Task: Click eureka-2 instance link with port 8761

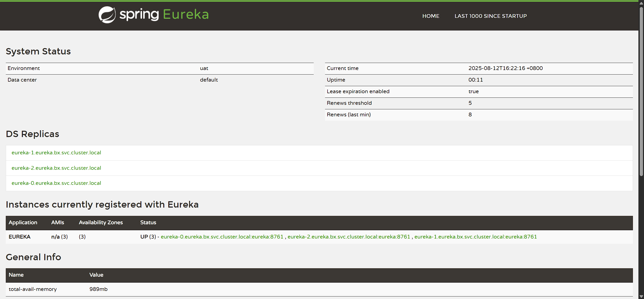Action: click(349, 237)
